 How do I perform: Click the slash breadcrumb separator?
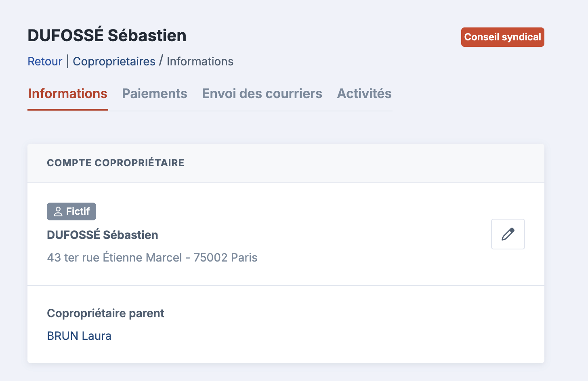click(x=161, y=61)
